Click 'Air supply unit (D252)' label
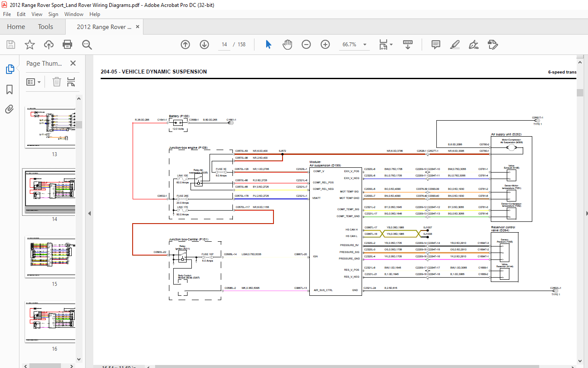The image size is (588, 368). [x=505, y=134]
